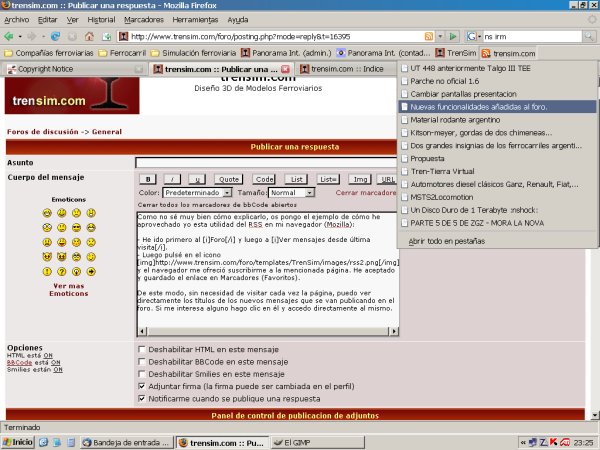The width and height of the screenshot is (600, 450).
Task: Close the active Publicar una respuesta tab
Action: (x=288, y=69)
